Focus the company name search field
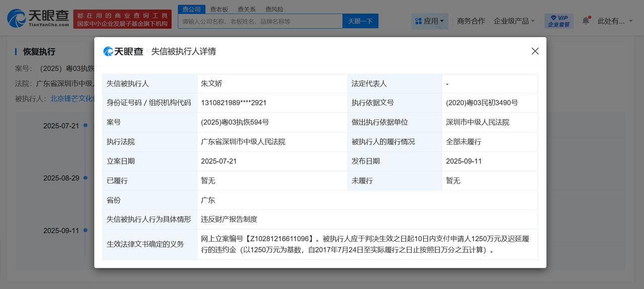This screenshot has height=289, width=644. coord(260,21)
